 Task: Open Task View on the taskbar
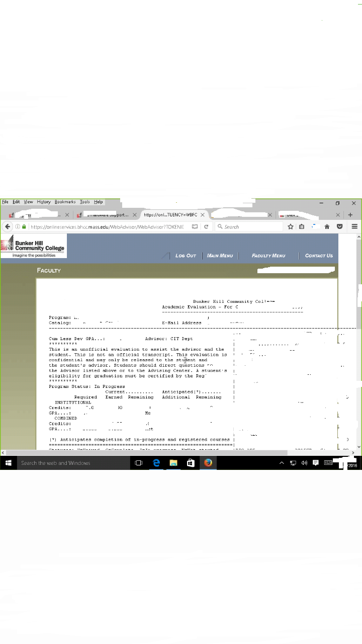coord(139,463)
